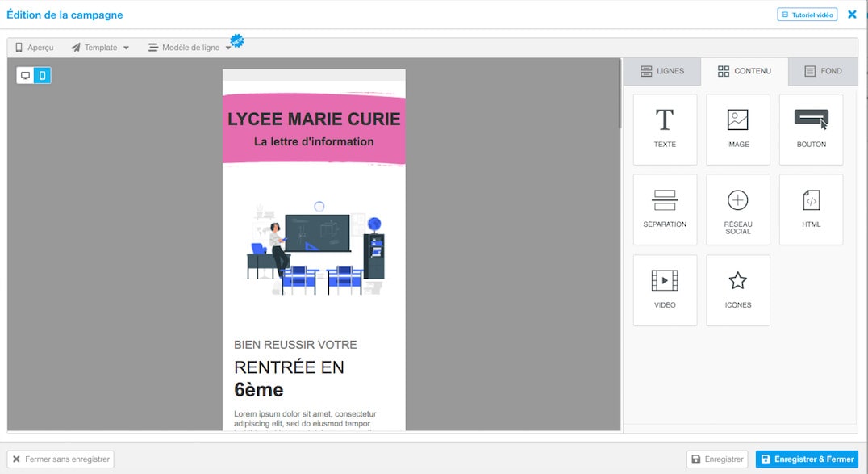Open the Template dropdown
This screenshot has width=868, height=474.
100,47
